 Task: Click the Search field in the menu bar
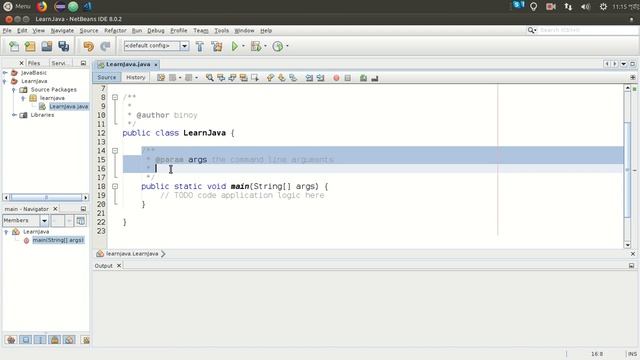[x=587, y=30]
